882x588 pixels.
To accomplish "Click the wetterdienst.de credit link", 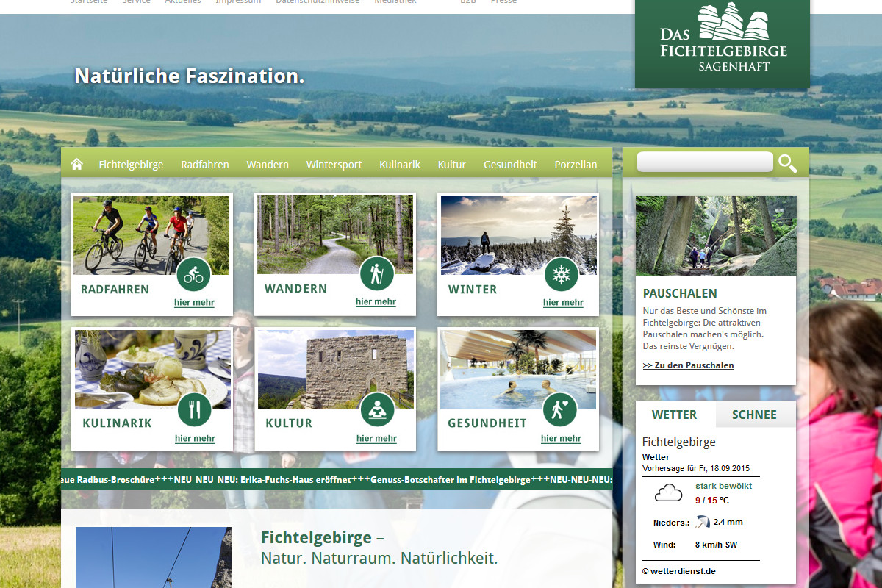I will pyautogui.click(x=679, y=571).
